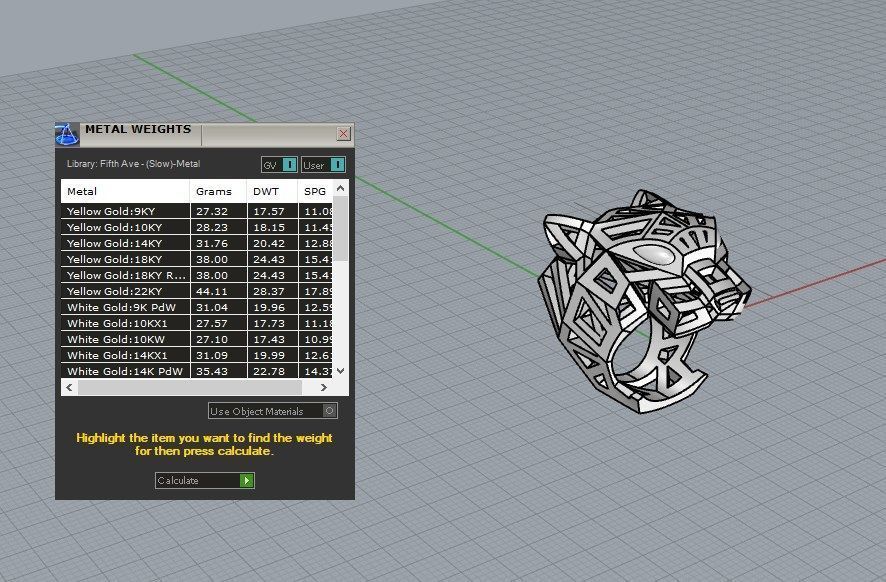The width and height of the screenshot is (886, 582).
Task: Click the horizontal scrollbar thumb under table
Action: tap(190, 387)
